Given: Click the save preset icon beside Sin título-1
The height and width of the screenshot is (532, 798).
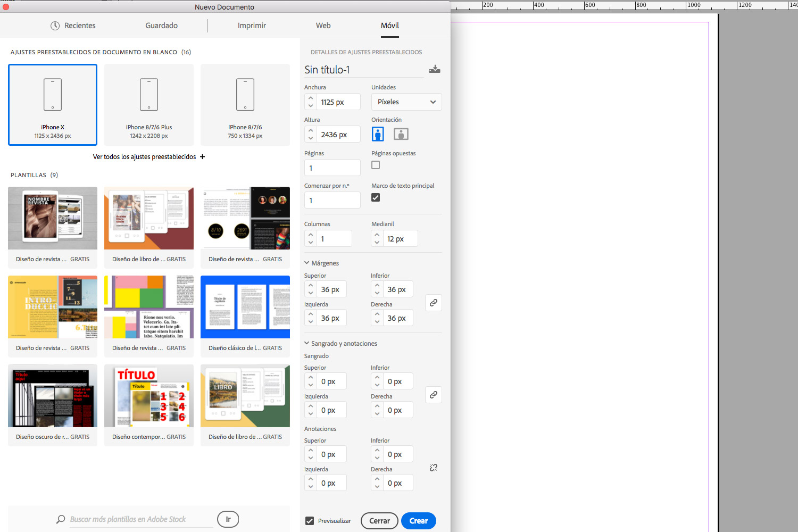Looking at the screenshot, I should 434,69.
